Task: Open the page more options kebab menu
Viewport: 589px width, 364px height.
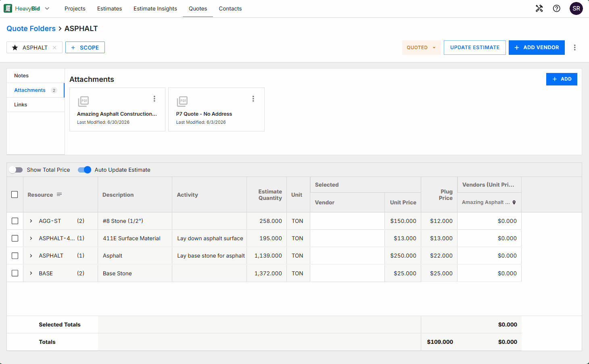Action: pos(575,48)
